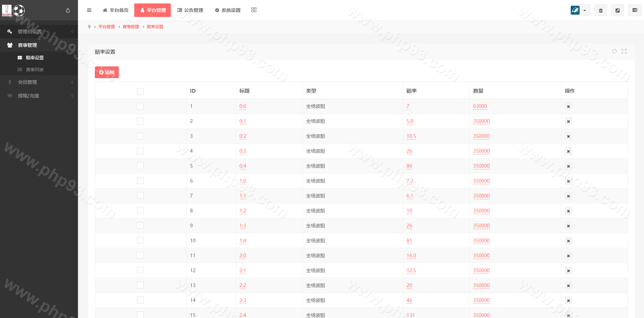Open the grid apps icon in top navigation
Image resolution: width=644 pixels, height=318 pixels.
pos(254,10)
